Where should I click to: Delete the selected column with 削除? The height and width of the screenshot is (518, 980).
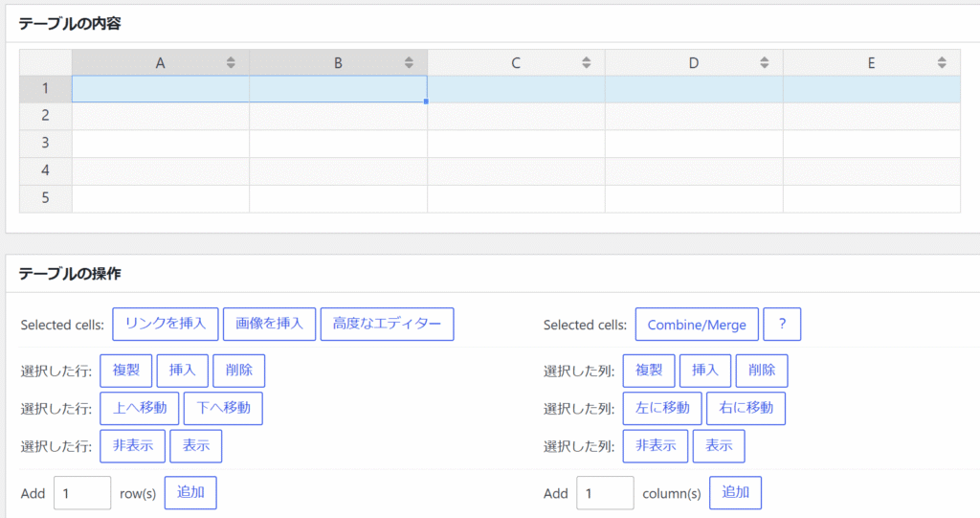(x=762, y=371)
